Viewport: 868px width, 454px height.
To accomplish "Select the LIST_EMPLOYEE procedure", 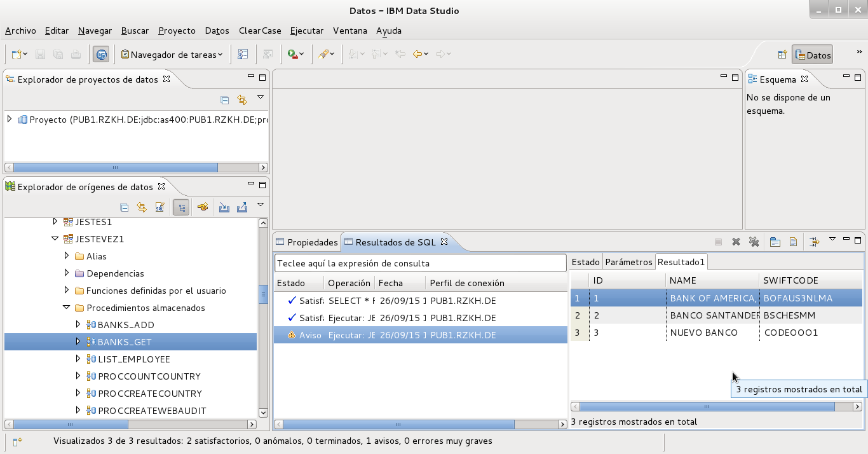I will coord(134,359).
